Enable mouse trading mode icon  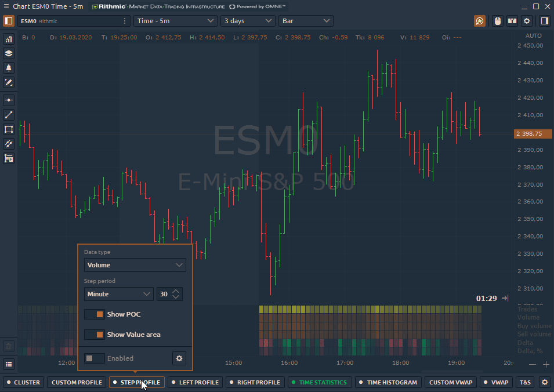498,21
